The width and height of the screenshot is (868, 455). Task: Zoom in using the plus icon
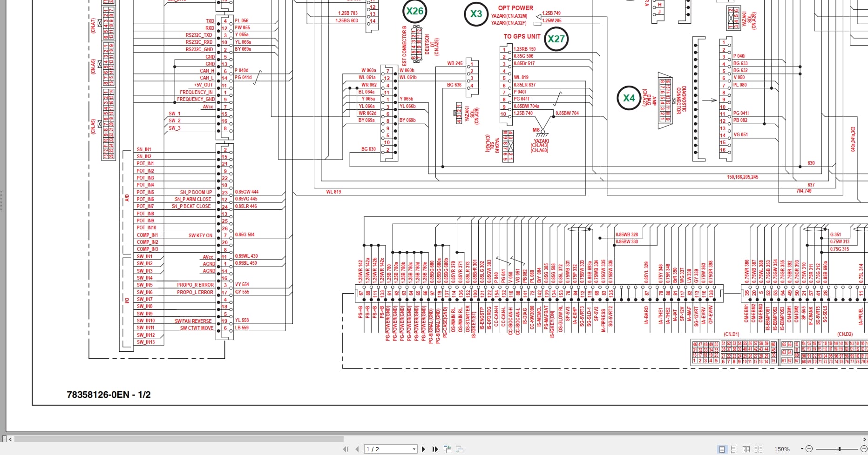(864, 449)
